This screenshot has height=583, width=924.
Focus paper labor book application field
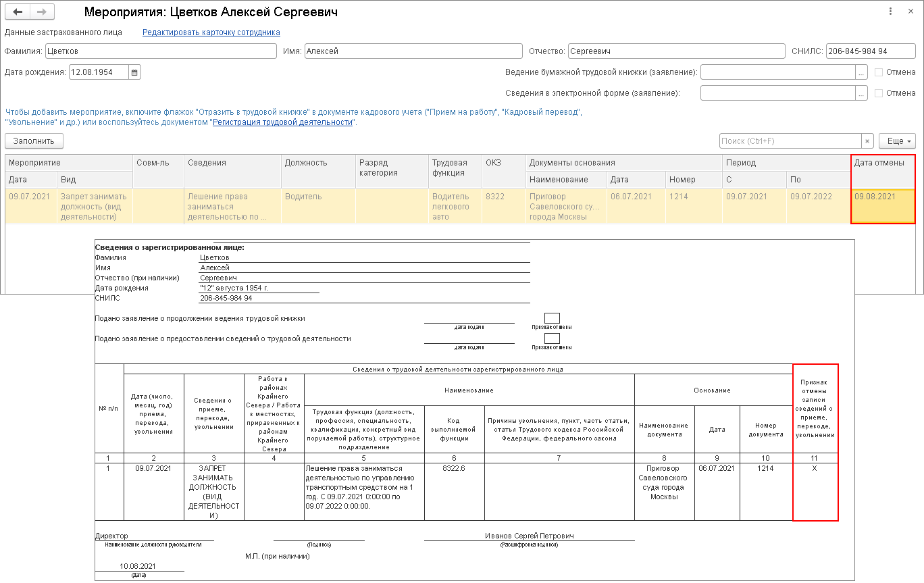[778, 72]
